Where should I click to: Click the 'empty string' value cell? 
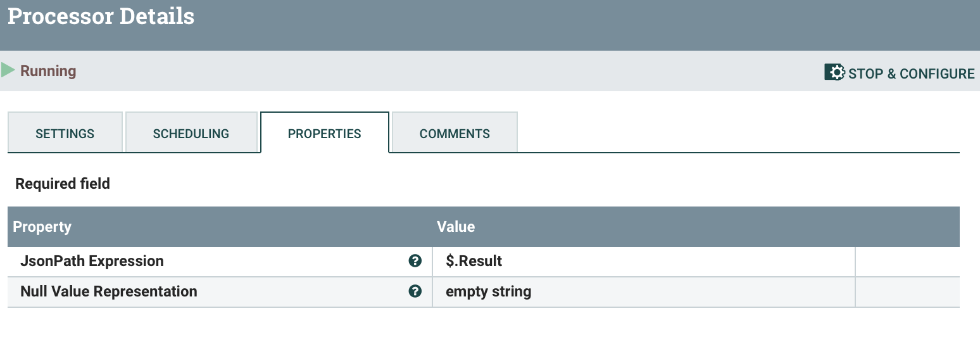(644, 292)
